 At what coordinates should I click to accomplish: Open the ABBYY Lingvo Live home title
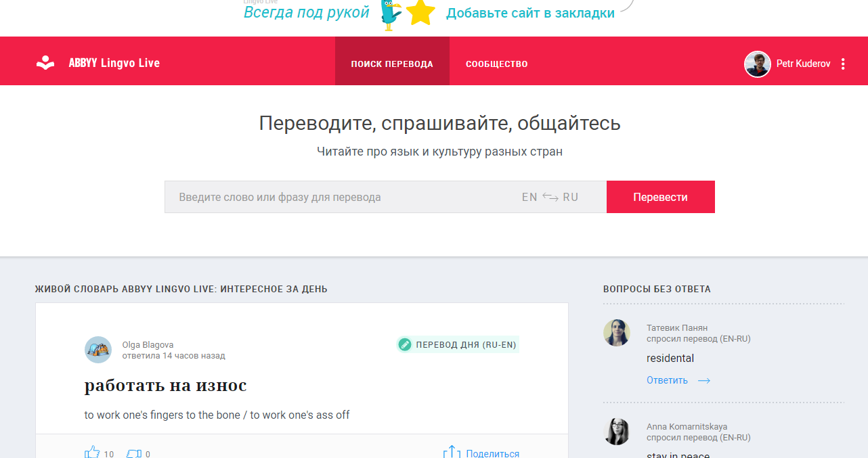coord(114,63)
